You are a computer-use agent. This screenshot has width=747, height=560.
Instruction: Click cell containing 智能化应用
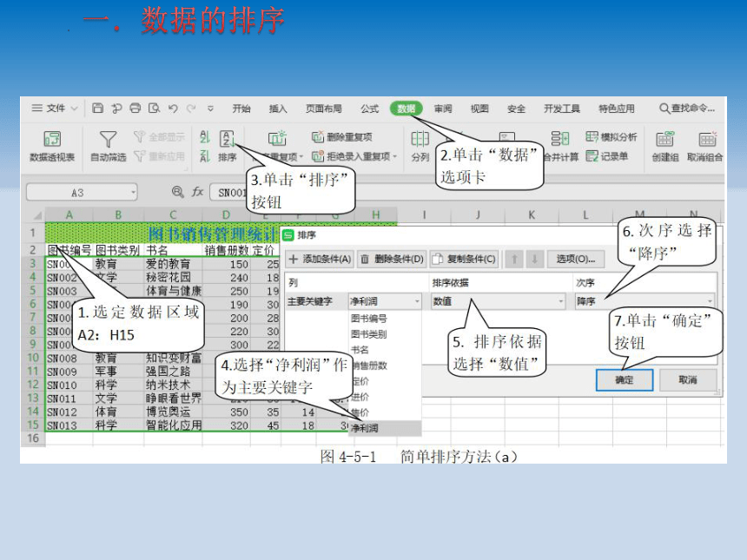[x=174, y=425]
